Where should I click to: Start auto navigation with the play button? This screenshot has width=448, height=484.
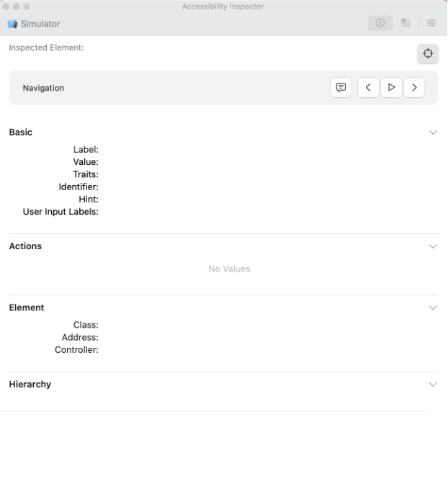pyautogui.click(x=391, y=87)
